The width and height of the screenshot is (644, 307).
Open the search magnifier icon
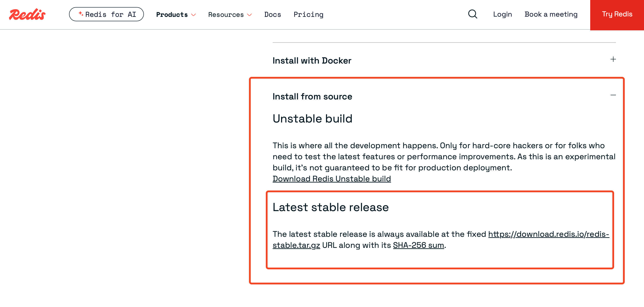[472, 14]
